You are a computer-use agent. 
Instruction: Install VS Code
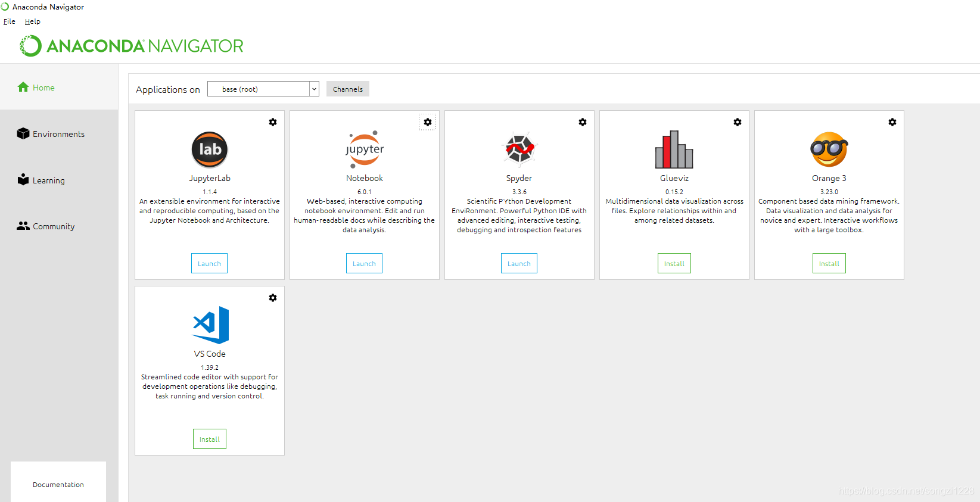click(210, 439)
